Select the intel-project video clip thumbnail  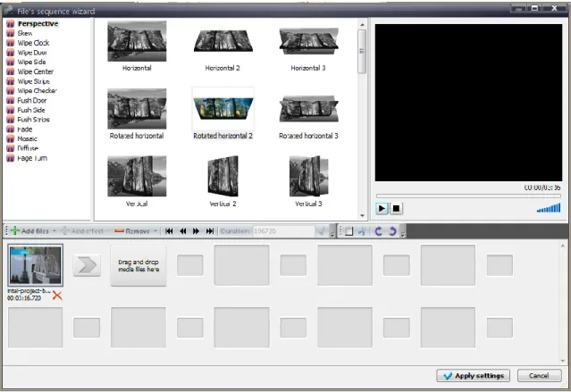point(36,265)
